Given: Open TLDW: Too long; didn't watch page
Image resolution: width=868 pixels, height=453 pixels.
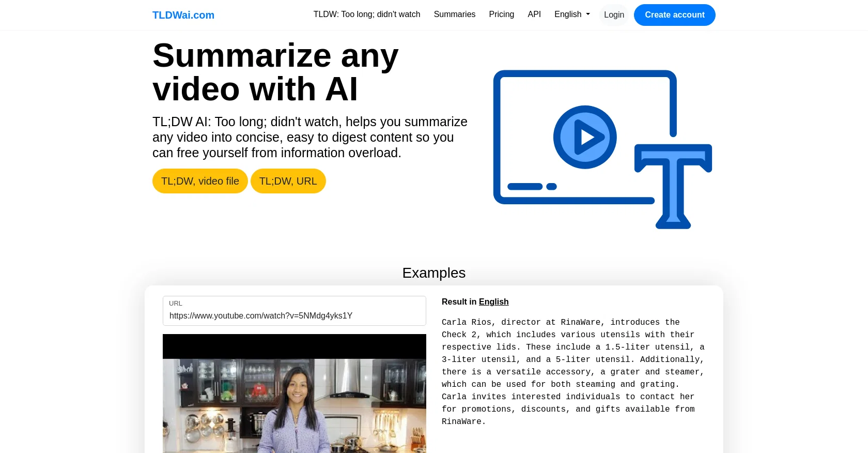Looking at the screenshot, I should pyautogui.click(x=367, y=14).
